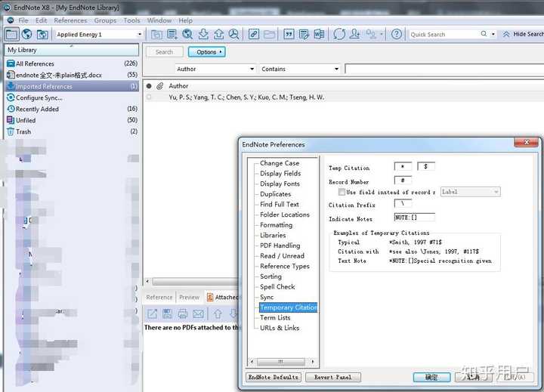Open the Trash group
The width and height of the screenshot is (544, 392).
73,132
